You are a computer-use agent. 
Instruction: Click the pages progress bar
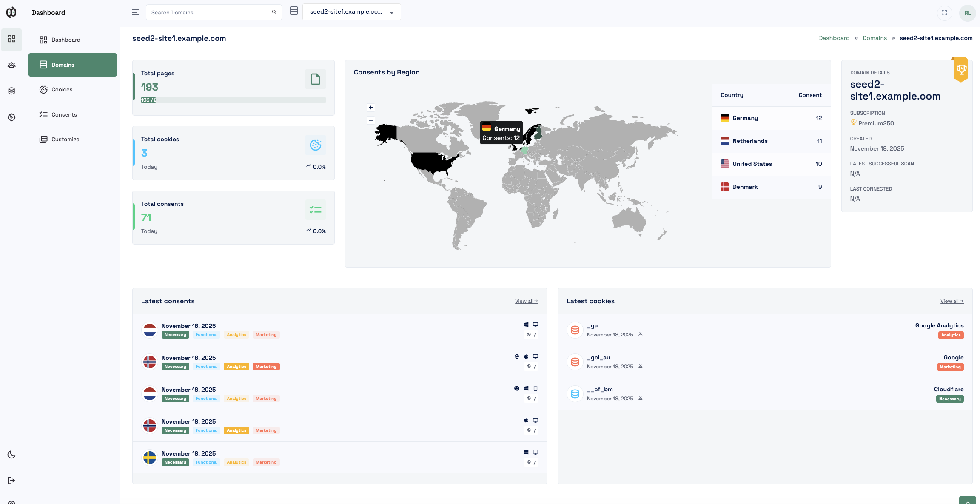click(234, 100)
